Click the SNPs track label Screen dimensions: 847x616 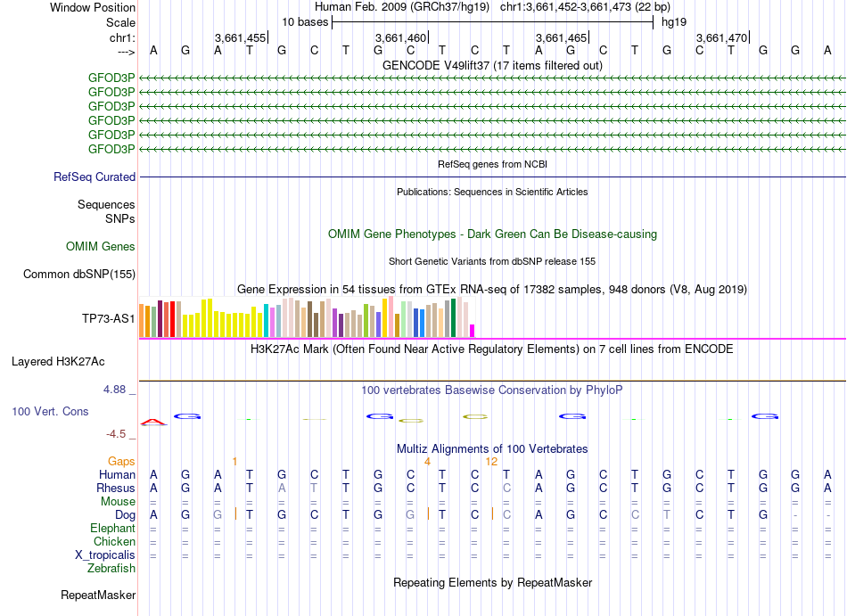[x=120, y=218]
